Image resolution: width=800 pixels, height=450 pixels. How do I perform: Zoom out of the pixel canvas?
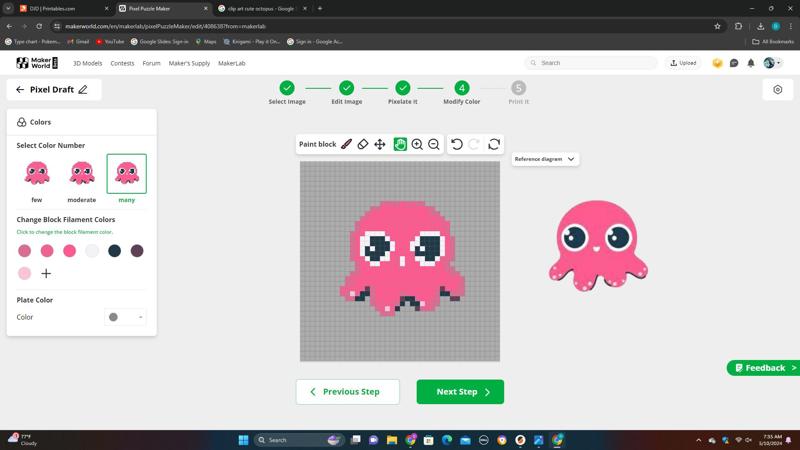434,144
